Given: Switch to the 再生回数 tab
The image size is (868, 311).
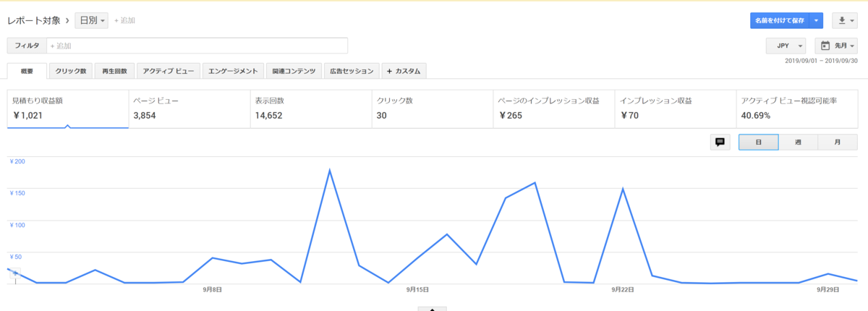Looking at the screenshot, I should click(114, 71).
